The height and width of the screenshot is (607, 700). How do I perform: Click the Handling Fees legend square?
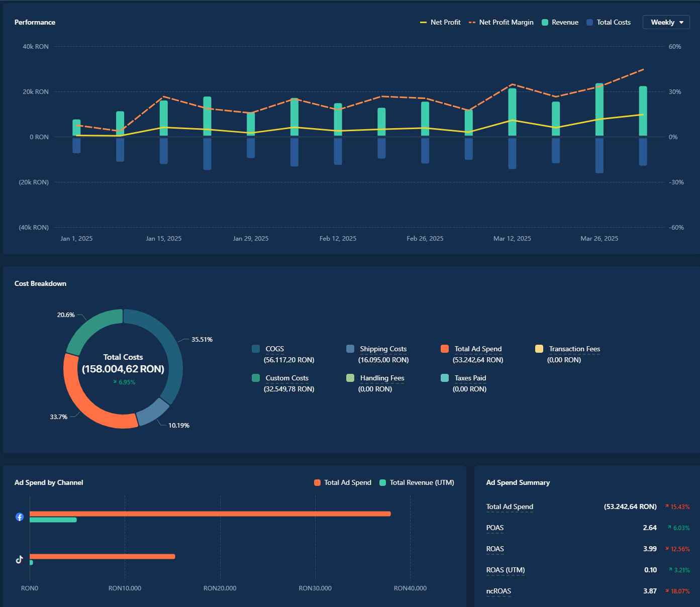pos(350,378)
